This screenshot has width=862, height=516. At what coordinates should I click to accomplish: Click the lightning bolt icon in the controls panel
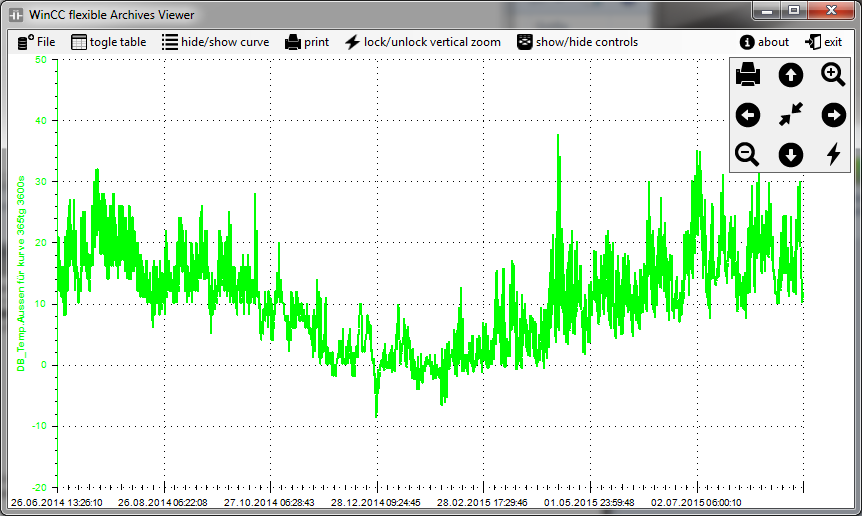(833, 154)
